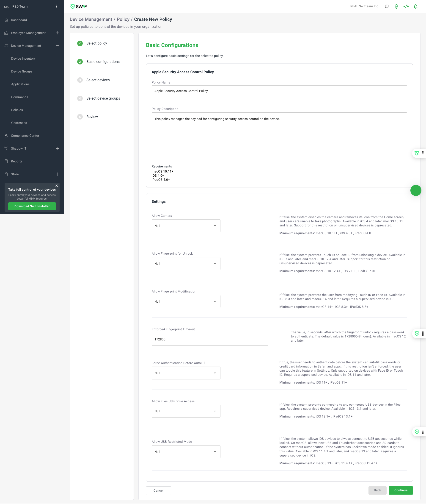
Task: Go to Device Inventory in sidebar
Action: [x=23, y=58]
